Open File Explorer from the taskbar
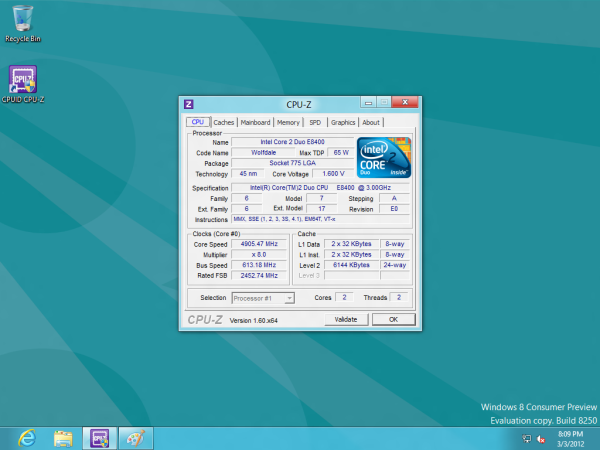Viewport: 600px width, 450px height. 63,439
